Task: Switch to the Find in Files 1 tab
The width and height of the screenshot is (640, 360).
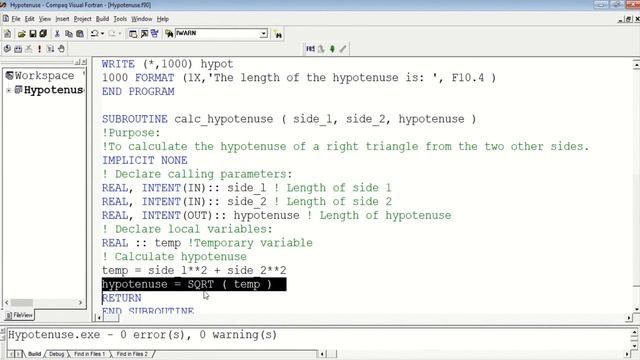Action: pos(89,354)
